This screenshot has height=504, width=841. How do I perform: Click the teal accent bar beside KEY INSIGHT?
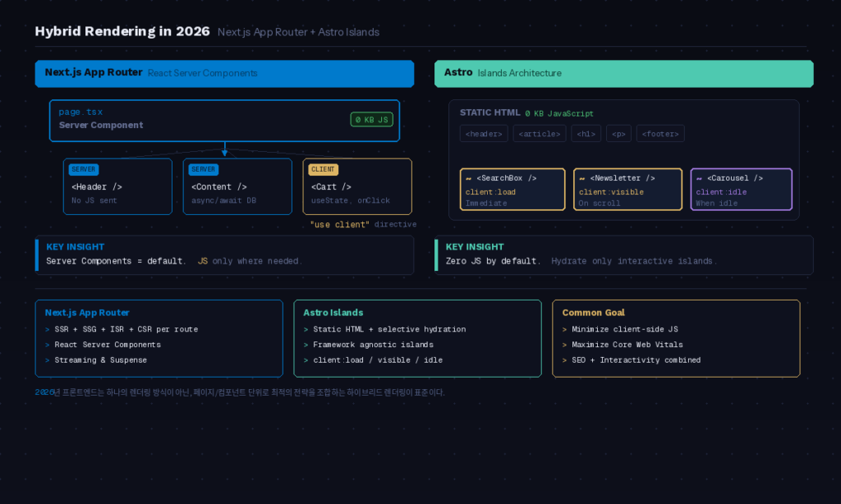[435, 254]
